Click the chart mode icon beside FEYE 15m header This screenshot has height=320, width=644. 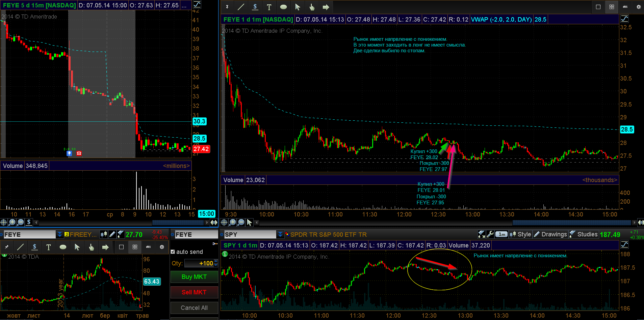coord(197,5)
